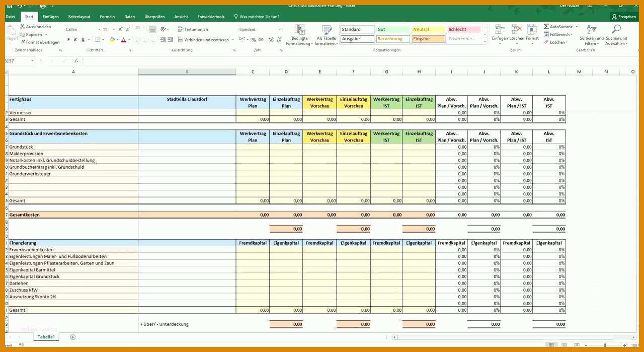Increase font size with larger A icon

(x=121, y=29)
